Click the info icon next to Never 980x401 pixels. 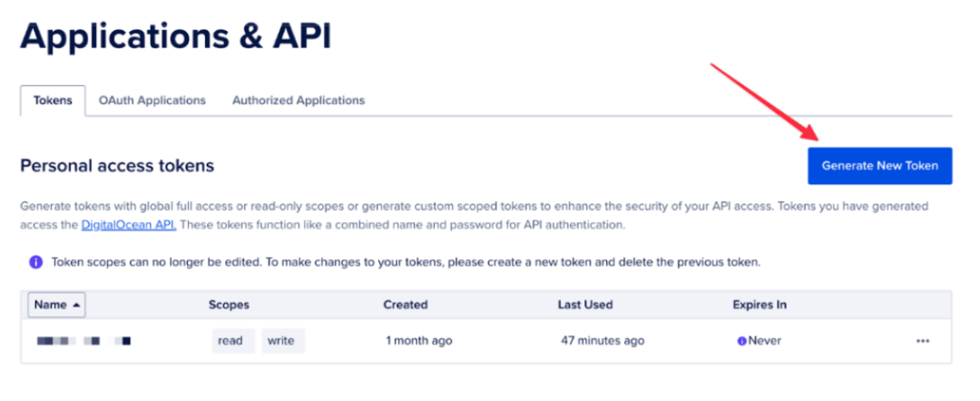[x=741, y=342]
